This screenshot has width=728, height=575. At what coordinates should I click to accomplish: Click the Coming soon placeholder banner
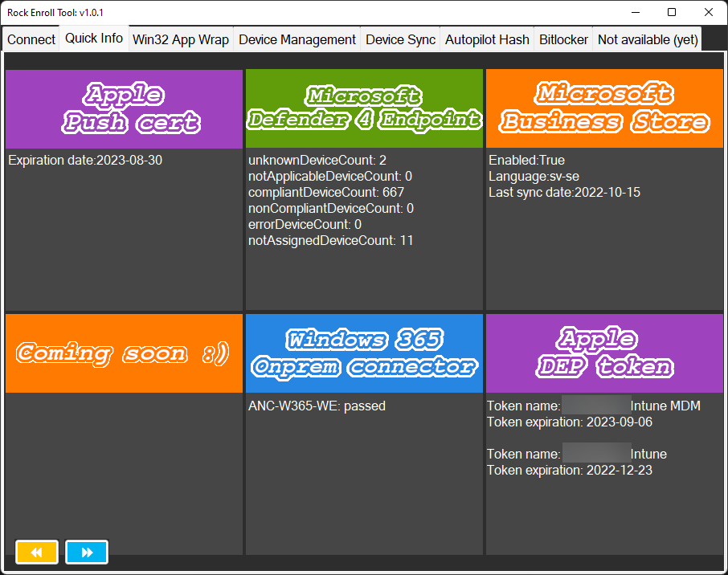point(124,353)
